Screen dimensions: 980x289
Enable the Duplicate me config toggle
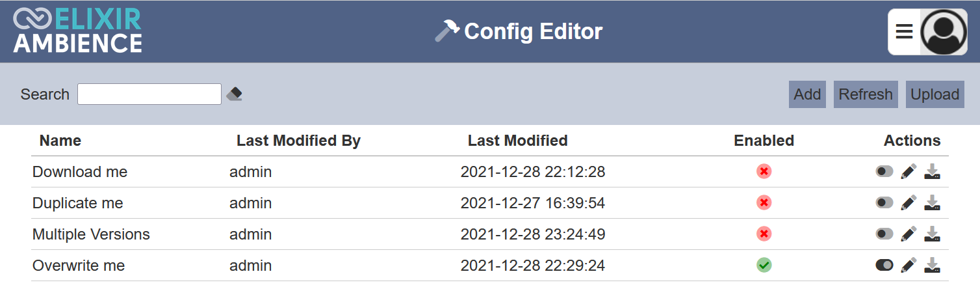(x=884, y=203)
